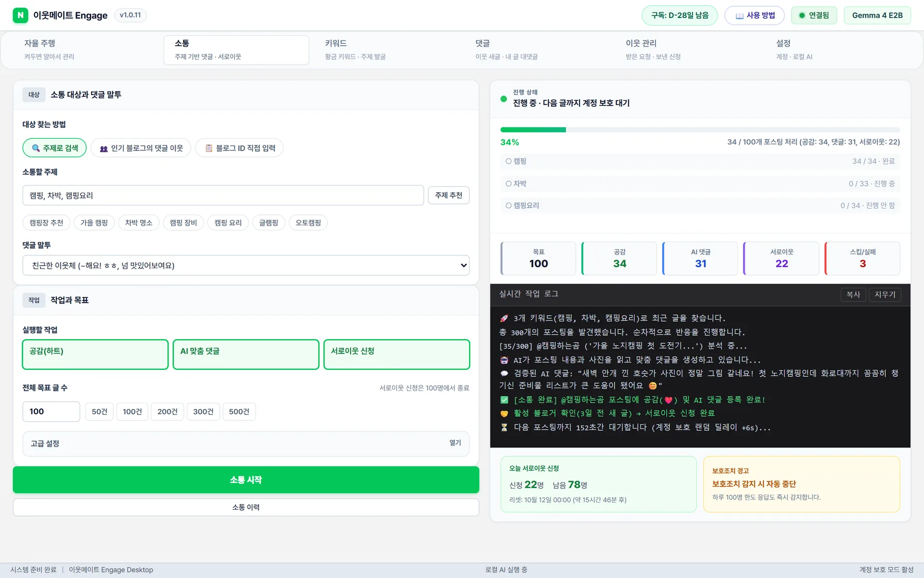Open 소통 이력 history
Viewport: 924px width, 578px height.
[246, 507]
